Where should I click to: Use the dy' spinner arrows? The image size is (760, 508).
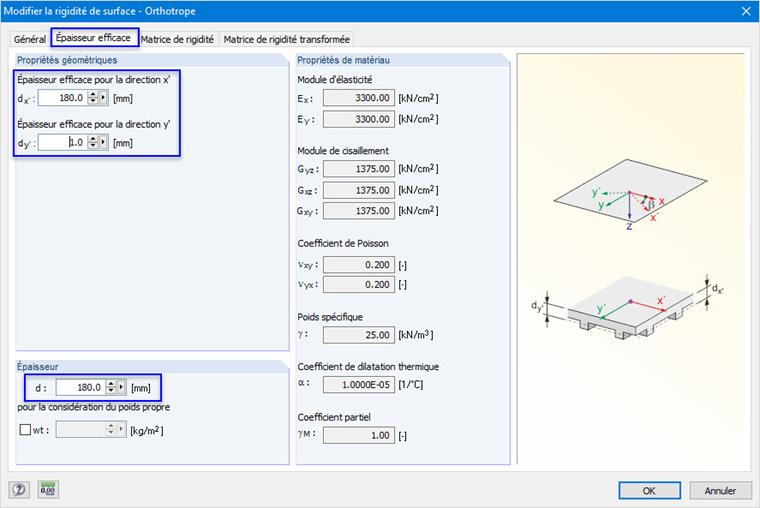pos(93,143)
